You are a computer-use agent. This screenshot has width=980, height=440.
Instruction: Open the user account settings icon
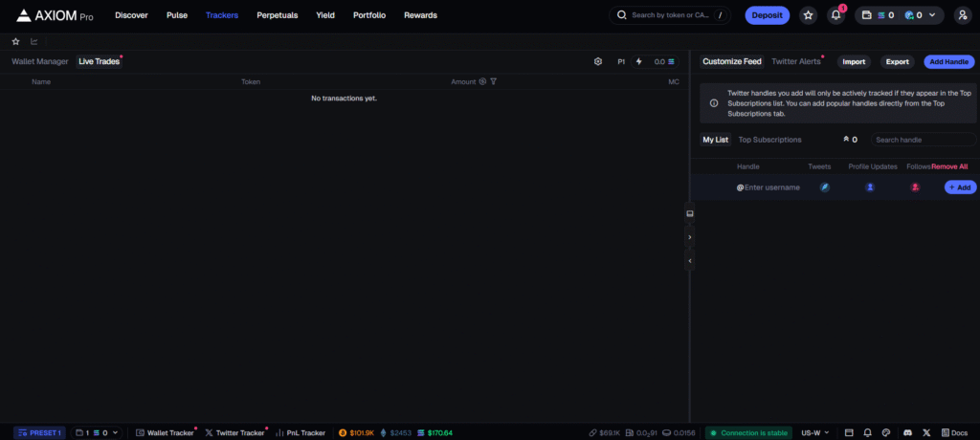[962, 15]
